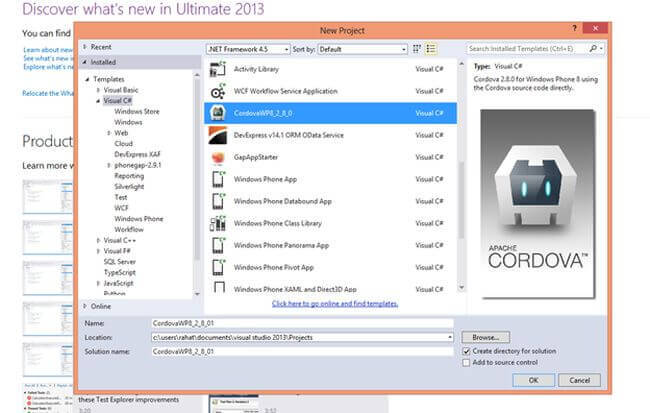The image size is (650, 413).
Task: Click the Solution name input field
Action: coord(303,352)
